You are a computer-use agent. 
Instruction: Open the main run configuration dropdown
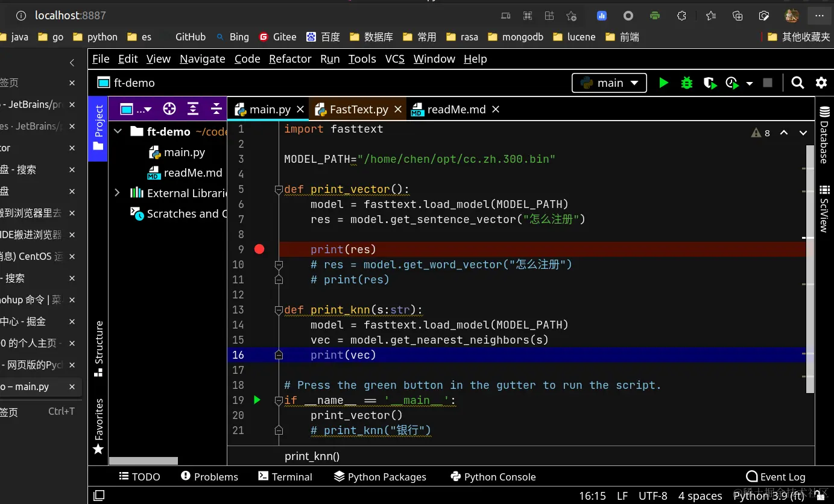click(609, 83)
